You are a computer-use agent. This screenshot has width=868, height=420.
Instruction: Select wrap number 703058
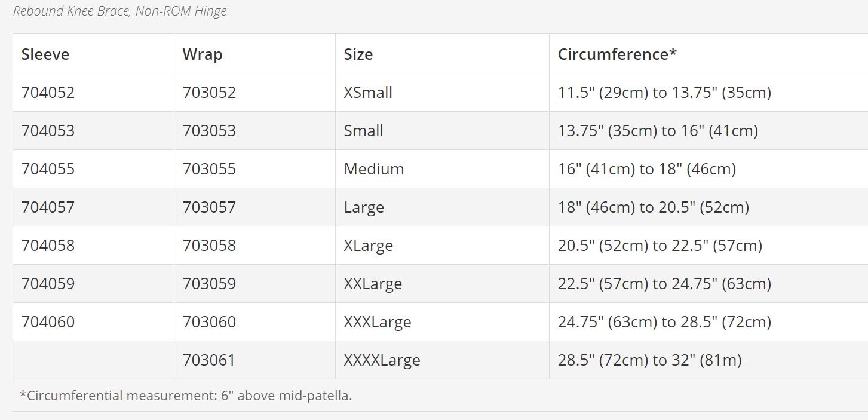click(x=210, y=246)
